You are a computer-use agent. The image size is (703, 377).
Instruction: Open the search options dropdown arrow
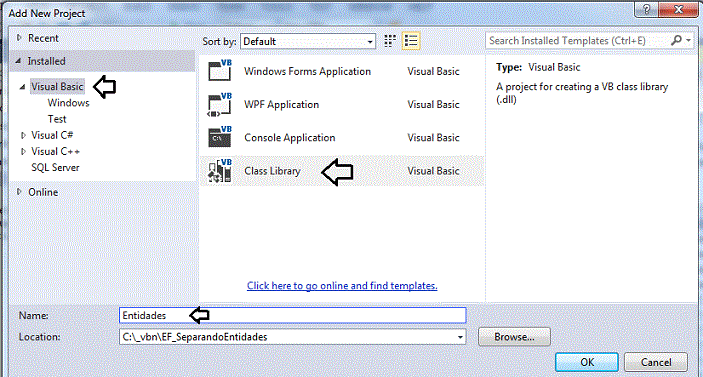pyautogui.click(x=688, y=40)
